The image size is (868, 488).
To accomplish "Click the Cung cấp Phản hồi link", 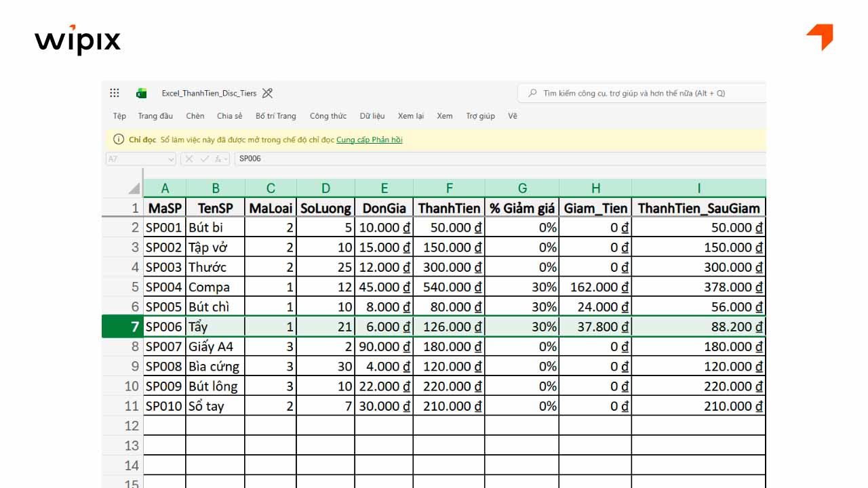I will point(370,140).
